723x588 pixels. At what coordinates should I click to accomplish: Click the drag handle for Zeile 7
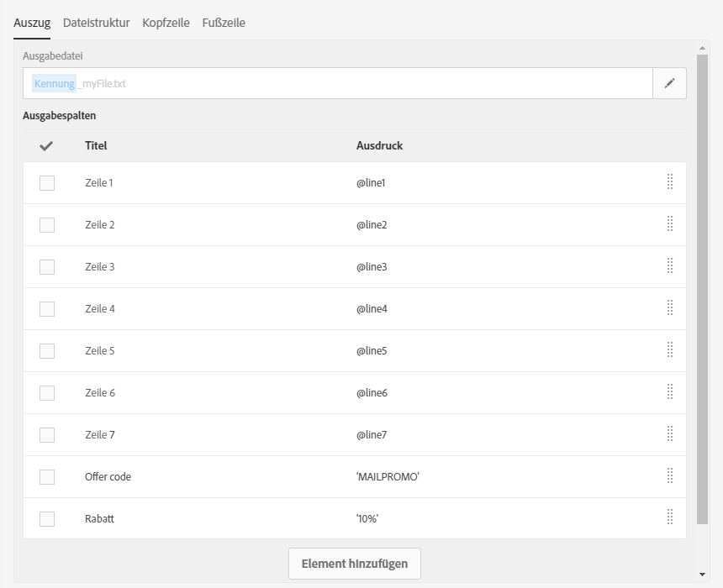[x=670, y=433]
